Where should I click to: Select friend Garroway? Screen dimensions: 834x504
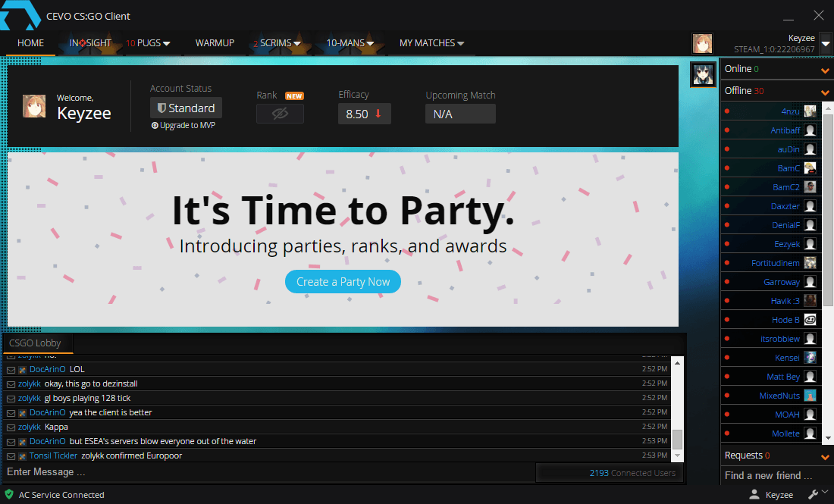point(771,282)
